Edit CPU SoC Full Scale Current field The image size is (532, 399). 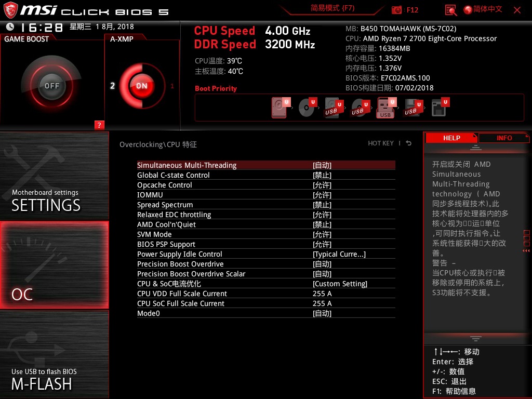[x=322, y=303]
